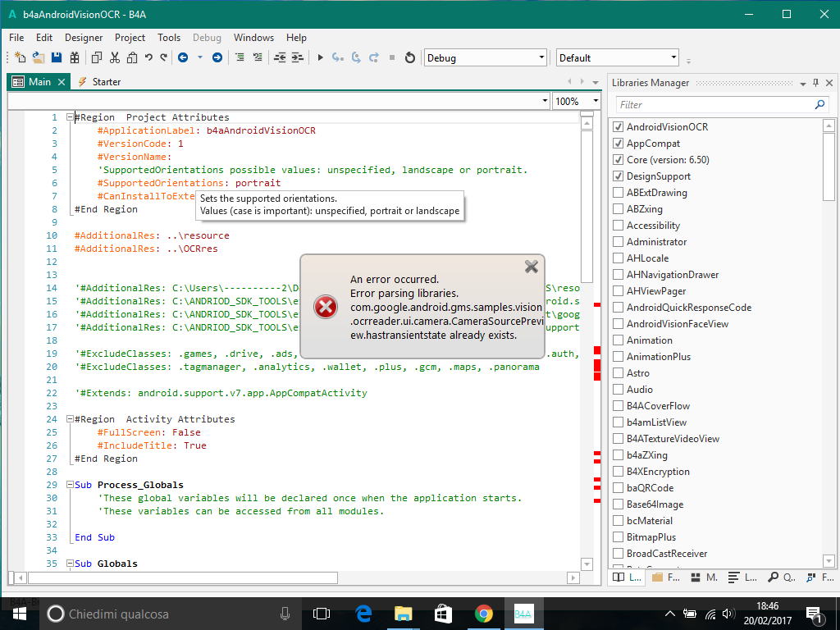The image size is (840, 630).
Task: Uncheck the AndroidVisionOCR library
Action: 619,127
